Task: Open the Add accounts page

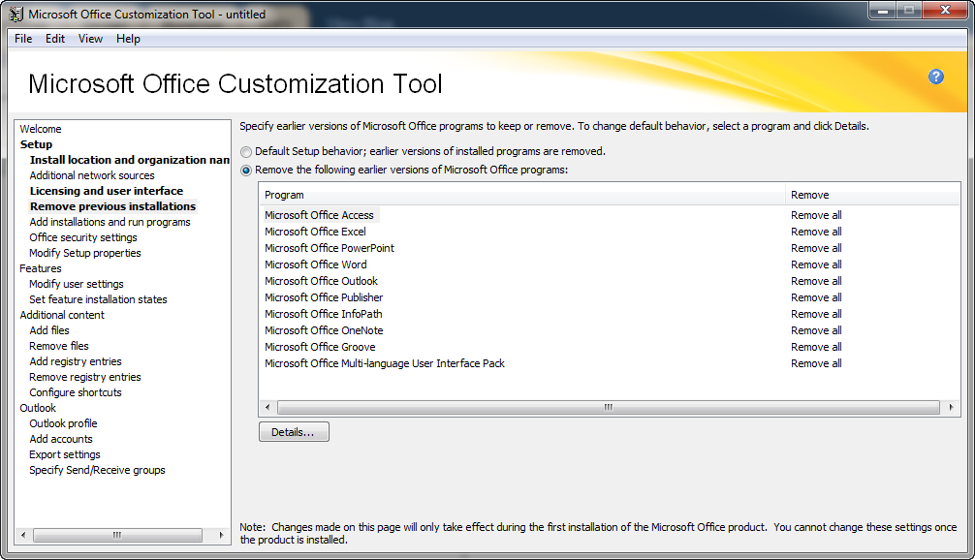Action: pos(61,440)
